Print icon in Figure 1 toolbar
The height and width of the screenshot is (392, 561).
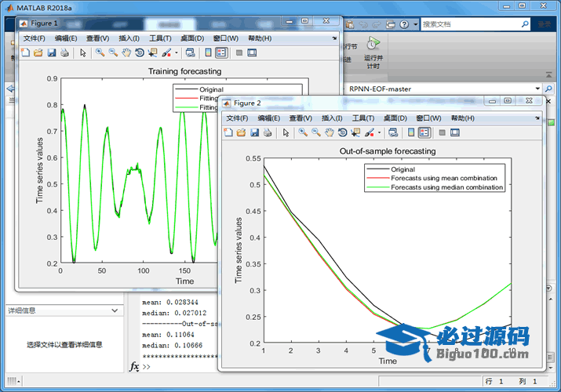click(65, 53)
